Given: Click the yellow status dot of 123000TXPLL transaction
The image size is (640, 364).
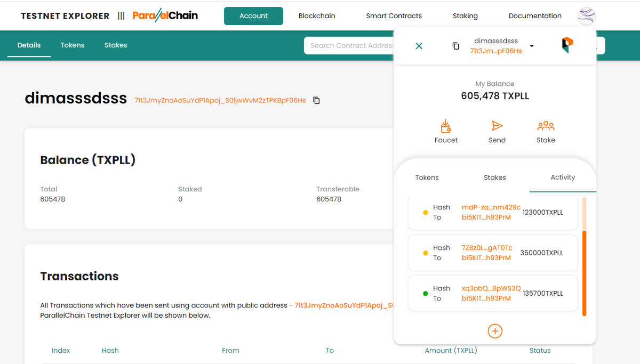Looking at the screenshot, I should click(425, 213).
